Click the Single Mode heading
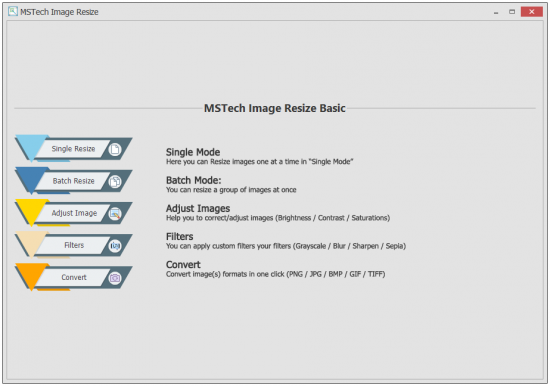 [x=193, y=152]
